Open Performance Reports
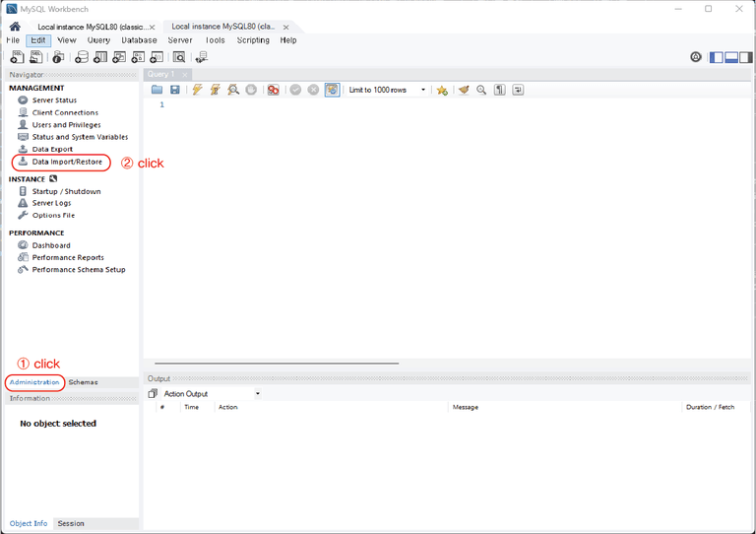Image resolution: width=756 pixels, height=534 pixels. click(x=68, y=257)
